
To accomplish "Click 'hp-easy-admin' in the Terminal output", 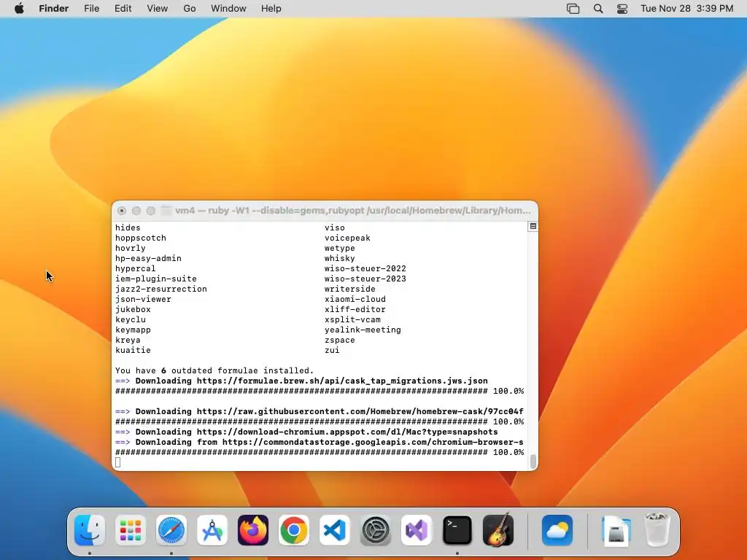I will pyautogui.click(x=148, y=259).
